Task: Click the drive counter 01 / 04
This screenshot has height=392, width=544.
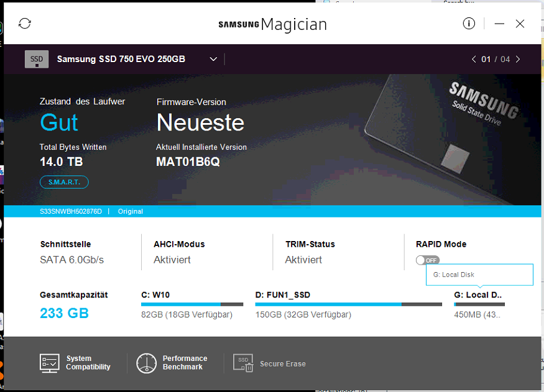Action: pos(496,59)
